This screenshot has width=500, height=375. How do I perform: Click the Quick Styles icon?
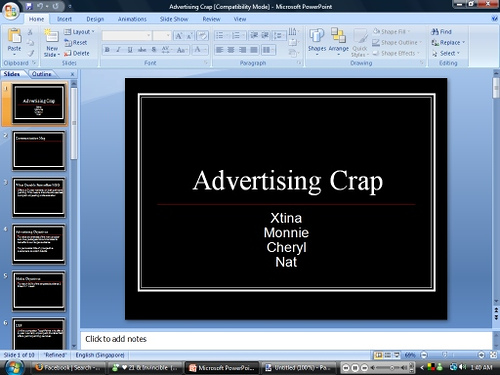tap(360, 36)
